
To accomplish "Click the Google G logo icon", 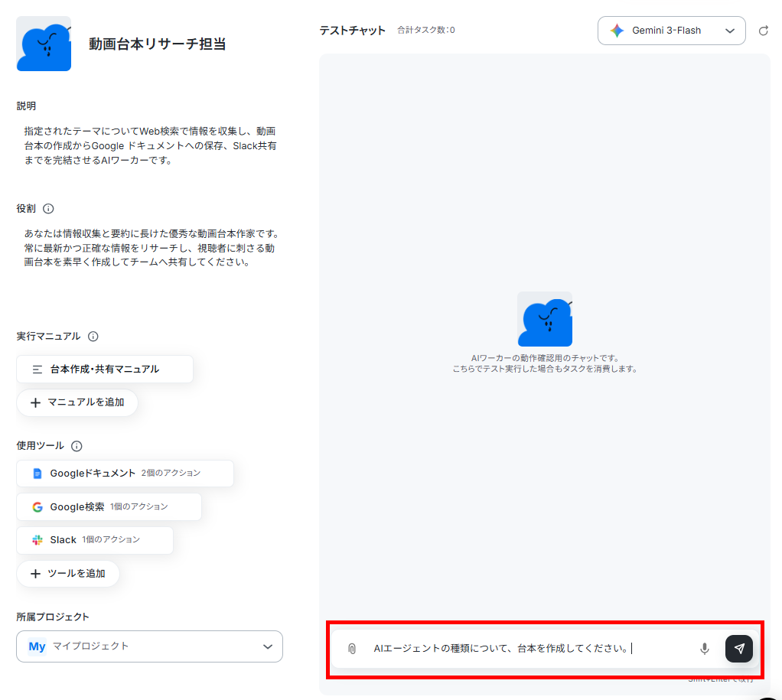I will [x=37, y=506].
